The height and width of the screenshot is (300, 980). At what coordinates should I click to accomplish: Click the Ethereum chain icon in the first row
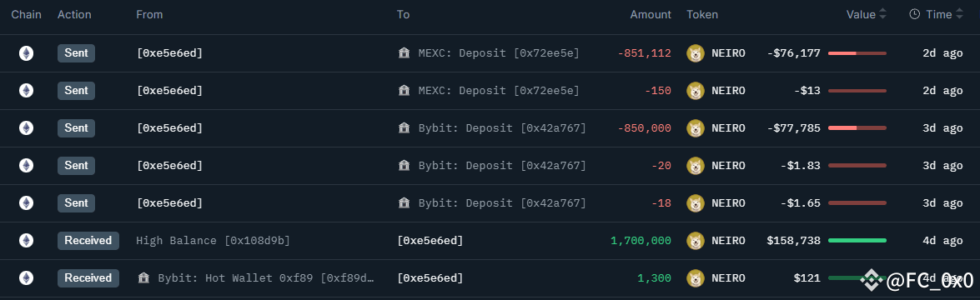[26, 53]
